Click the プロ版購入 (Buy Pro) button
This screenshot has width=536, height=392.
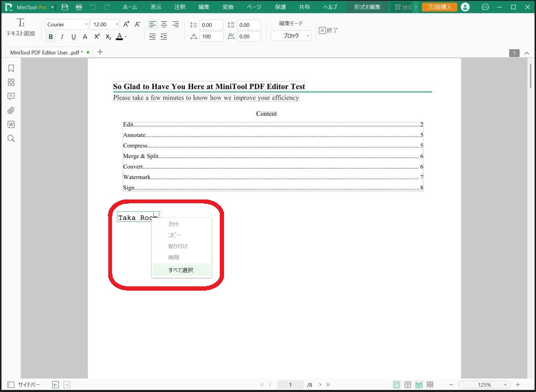coord(440,7)
